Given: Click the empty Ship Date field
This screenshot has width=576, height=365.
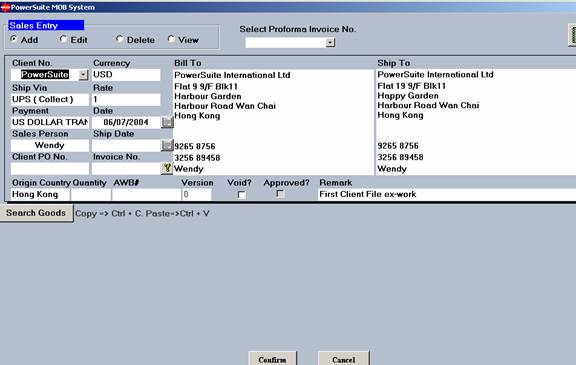Looking at the screenshot, I should pyautogui.click(x=126, y=145).
